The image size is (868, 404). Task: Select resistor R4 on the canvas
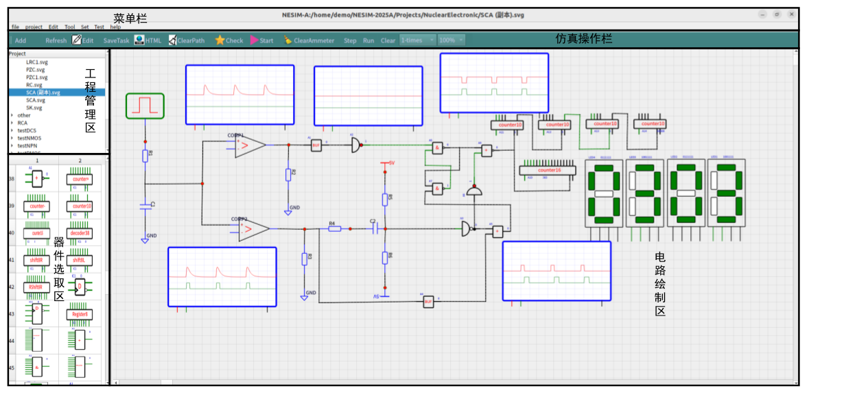click(x=334, y=228)
